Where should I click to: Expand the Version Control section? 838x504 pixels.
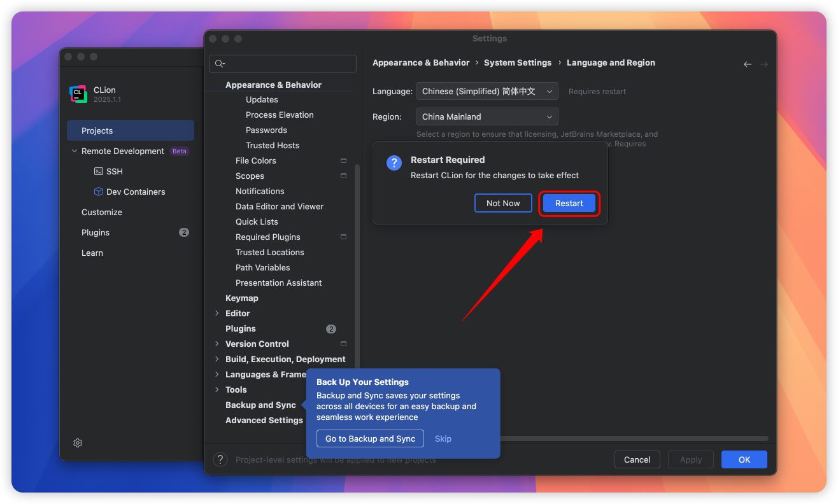217,344
